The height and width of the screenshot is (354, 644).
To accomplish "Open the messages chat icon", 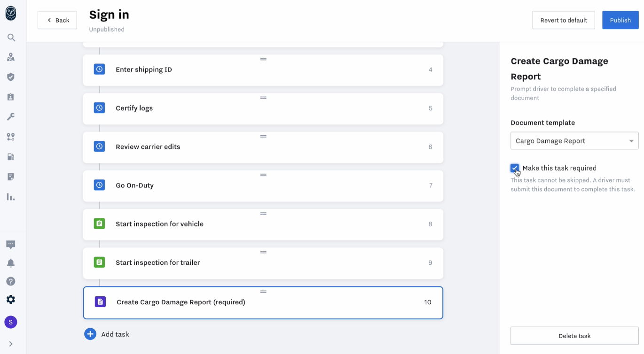I will click(x=11, y=245).
